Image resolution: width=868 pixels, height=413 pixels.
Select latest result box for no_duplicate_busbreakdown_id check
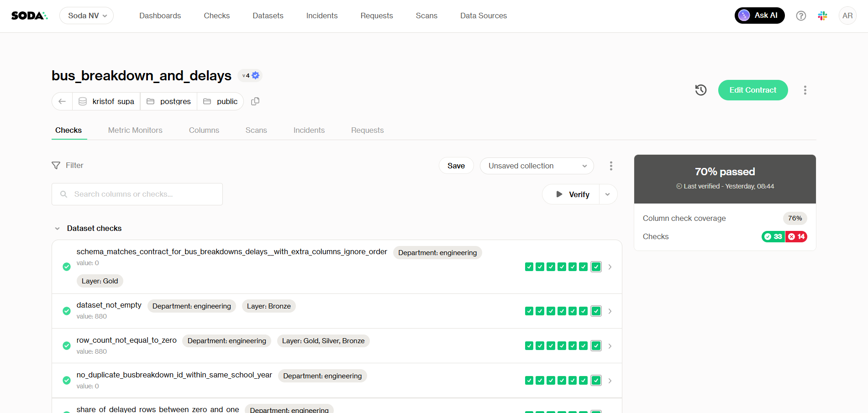[x=596, y=381]
